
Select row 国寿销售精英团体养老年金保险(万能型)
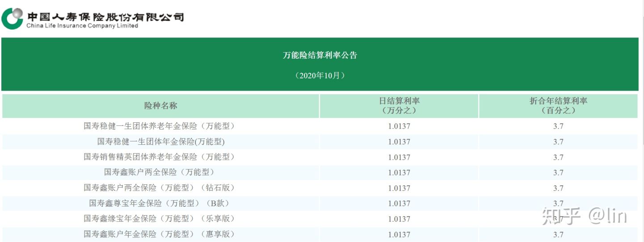320,157
